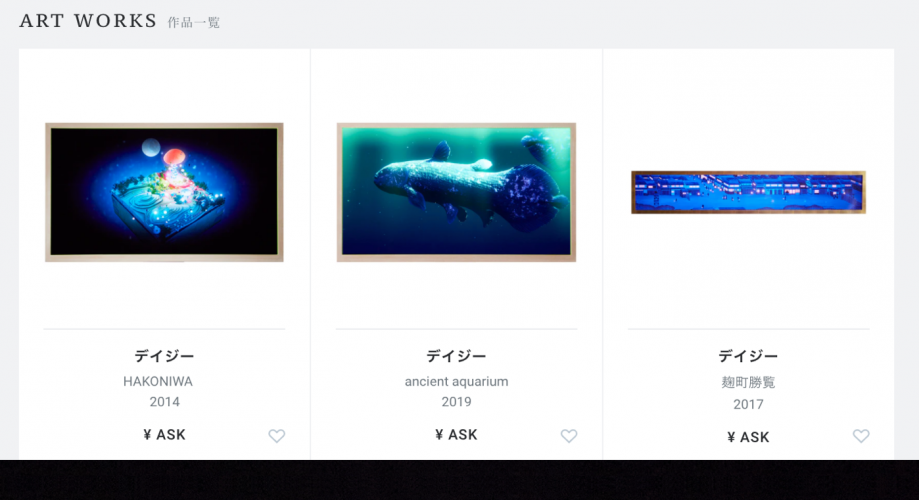
Task: Click ¥ ASK price on ancient aquarium
Action: 456,435
